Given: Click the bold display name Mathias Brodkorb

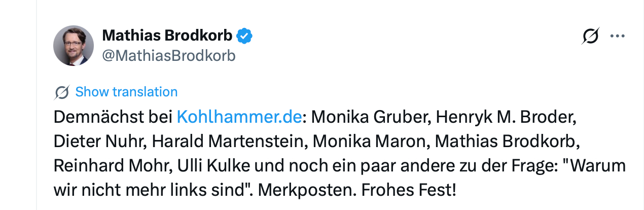Looking at the screenshot, I should tap(167, 36).
